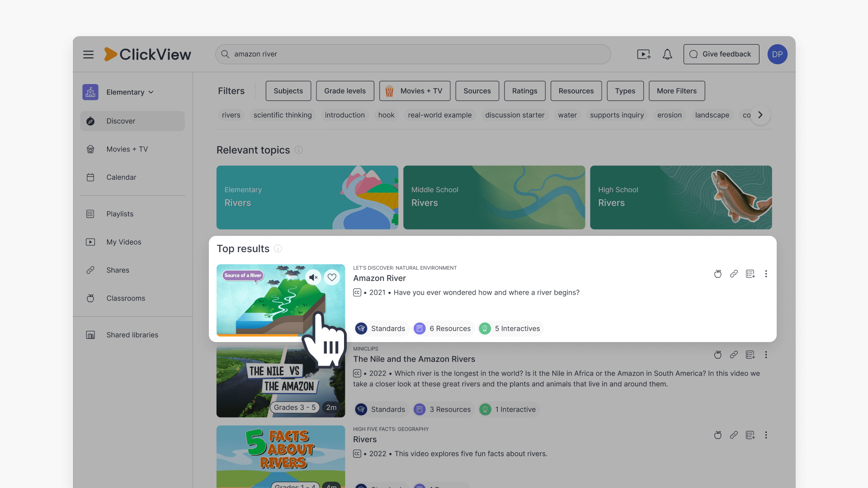Viewport: 868px width, 488px height.
Task: Open the Sources filter
Action: pos(477,91)
